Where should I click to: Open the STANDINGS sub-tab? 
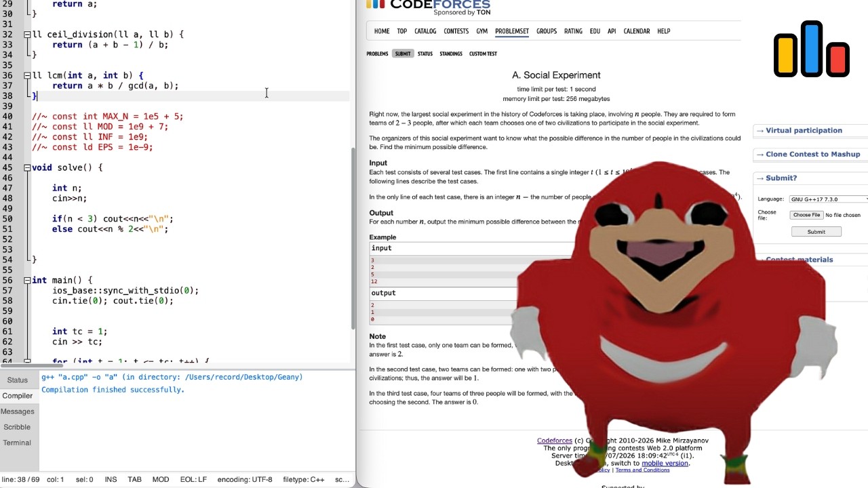(451, 54)
